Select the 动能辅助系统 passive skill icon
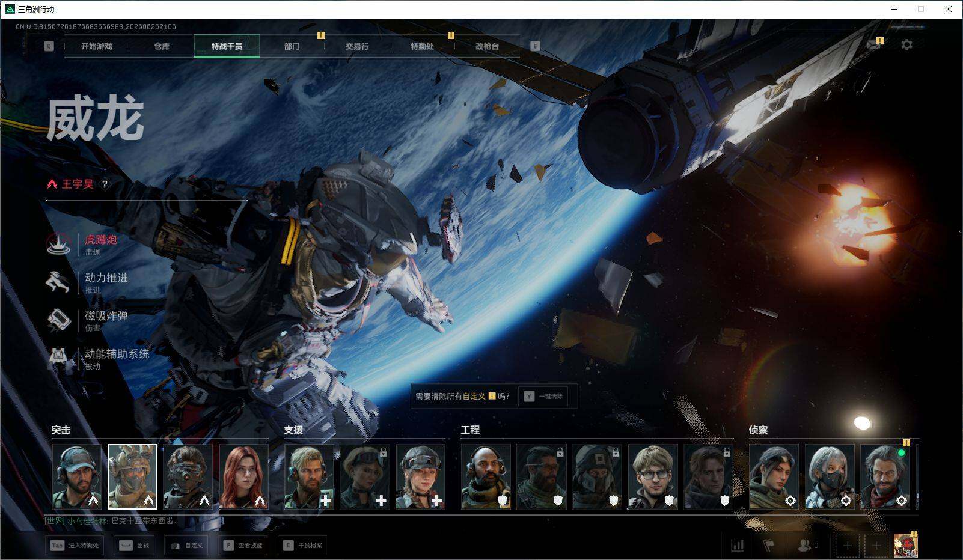The height and width of the screenshot is (560, 963). [x=58, y=358]
